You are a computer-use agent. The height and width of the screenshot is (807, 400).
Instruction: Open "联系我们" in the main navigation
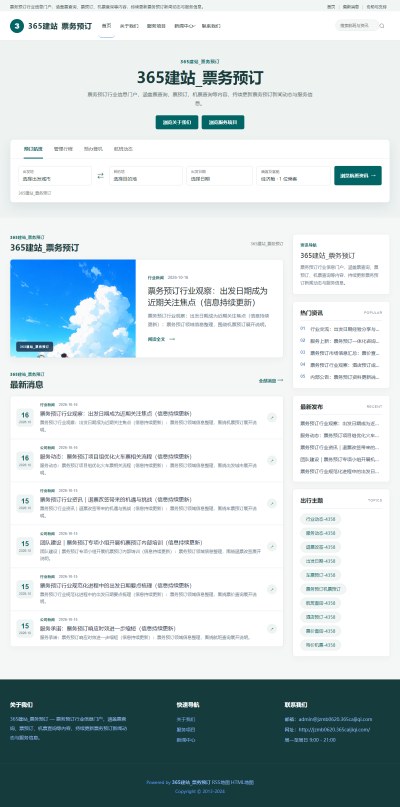(x=211, y=26)
